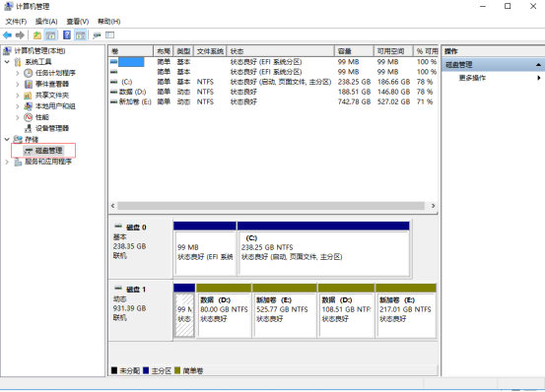Viewport: 545px width, 392px height.
Task: Select the 数据 (D:) 80.00 GB partition
Action: 224,311
